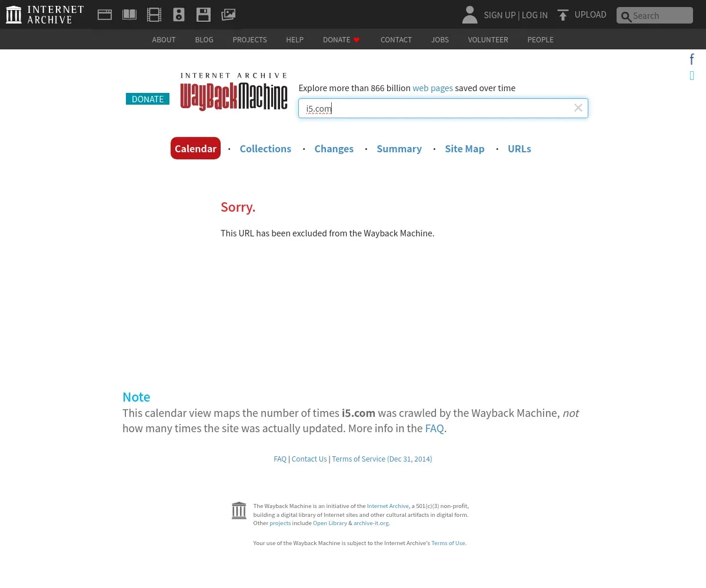Click the archive building footer icon
Screen dimensions: 706x588
pos(239,510)
